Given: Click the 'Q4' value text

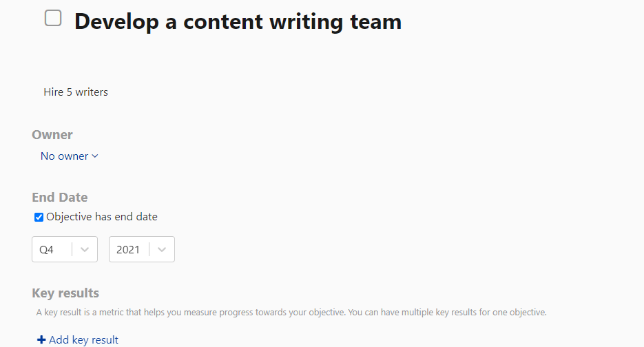Looking at the screenshot, I should pyautogui.click(x=46, y=250).
